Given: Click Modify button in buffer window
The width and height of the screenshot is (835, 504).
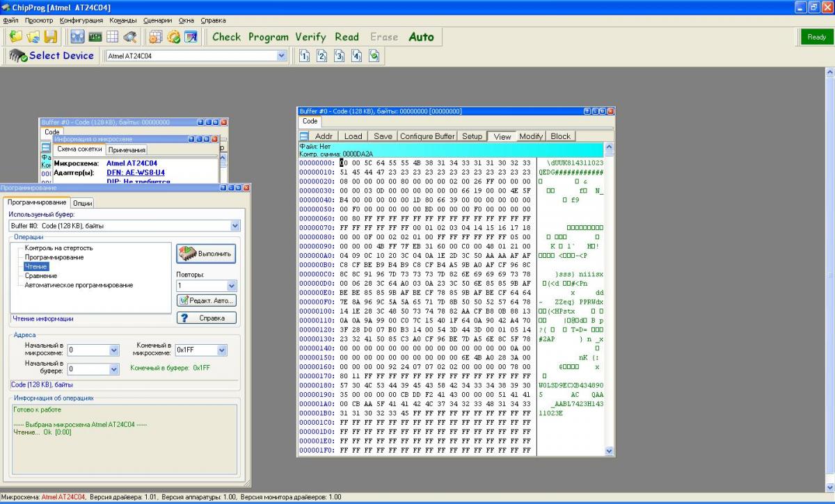Looking at the screenshot, I should pos(531,136).
